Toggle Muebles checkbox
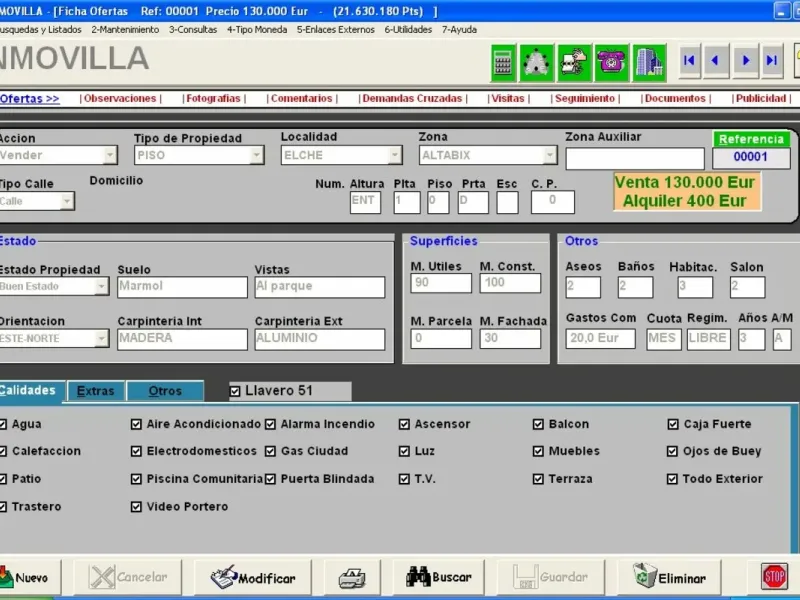This screenshot has height=600, width=800. click(538, 452)
